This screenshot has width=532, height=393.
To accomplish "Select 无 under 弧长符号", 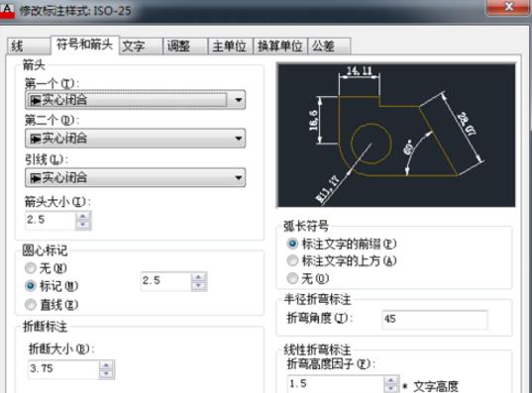I will coord(308,279).
